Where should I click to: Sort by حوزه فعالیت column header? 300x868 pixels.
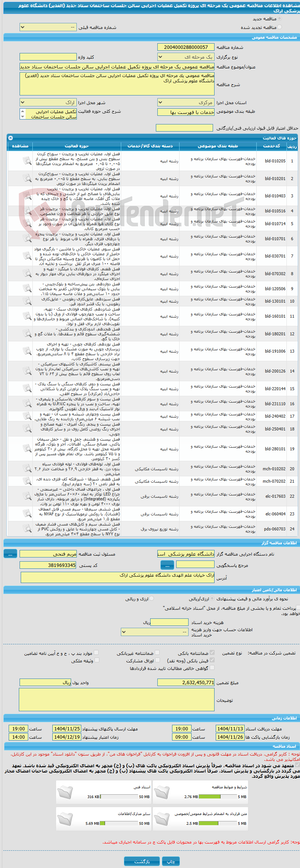[77, 146]
